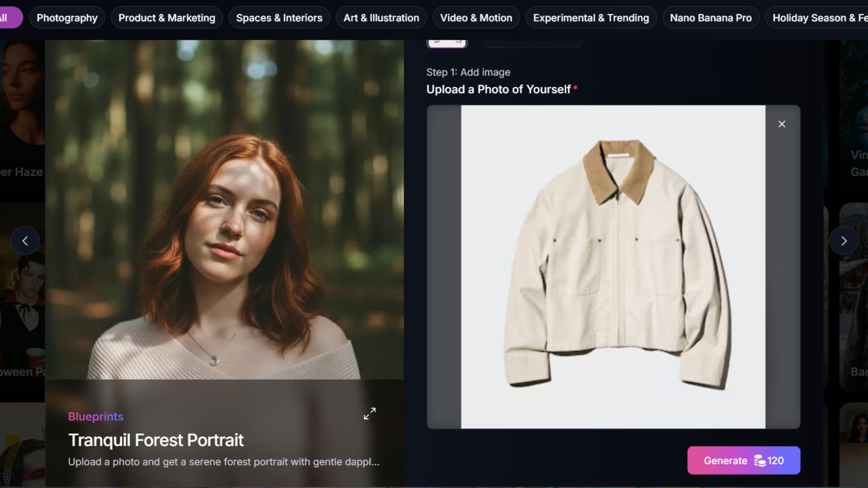The image size is (868, 488).
Task: Go to the next blueprint with right arrow
Action: click(843, 241)
